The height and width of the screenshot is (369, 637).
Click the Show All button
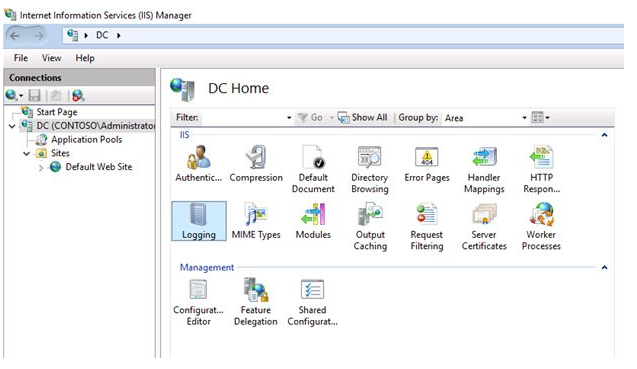pos(362,117)
